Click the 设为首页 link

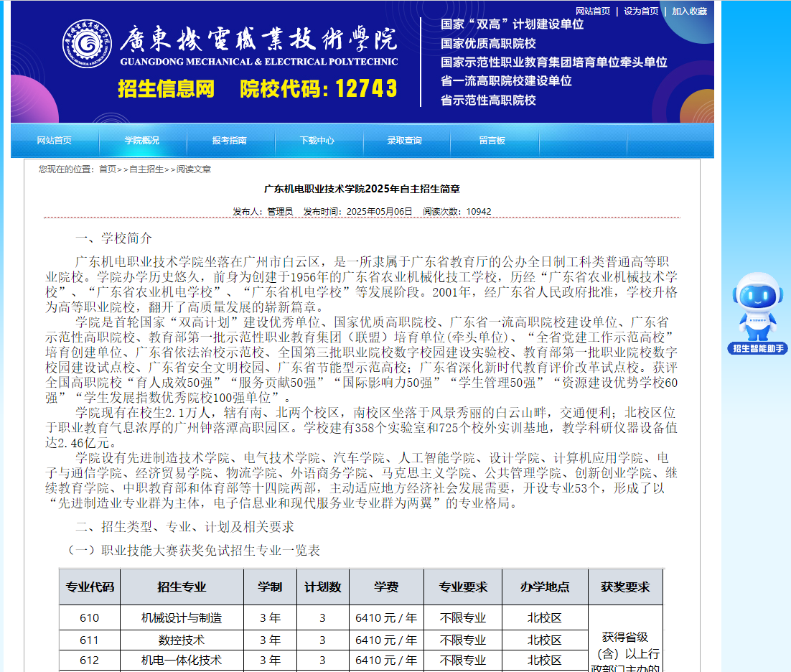(642, 11)
